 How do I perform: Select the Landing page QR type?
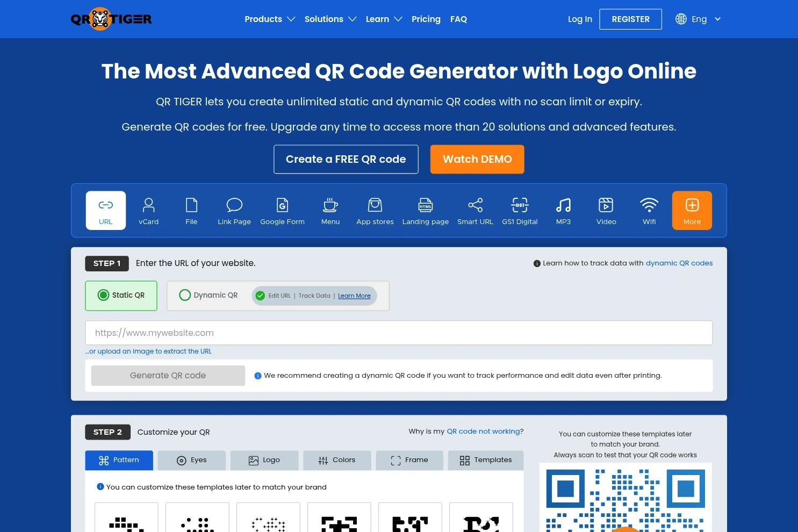pyautogui.click(x=426, y=211)
